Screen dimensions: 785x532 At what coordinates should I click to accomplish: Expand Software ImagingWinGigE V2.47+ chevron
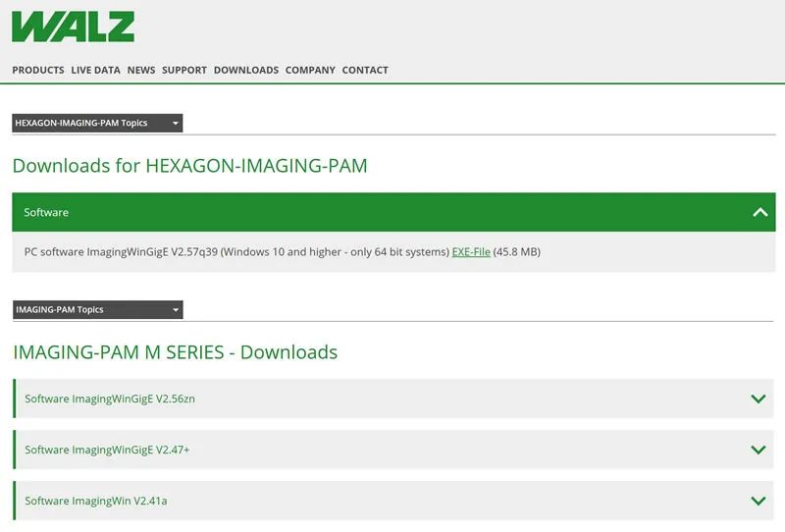pyautogui.click(x=759, y=450)
